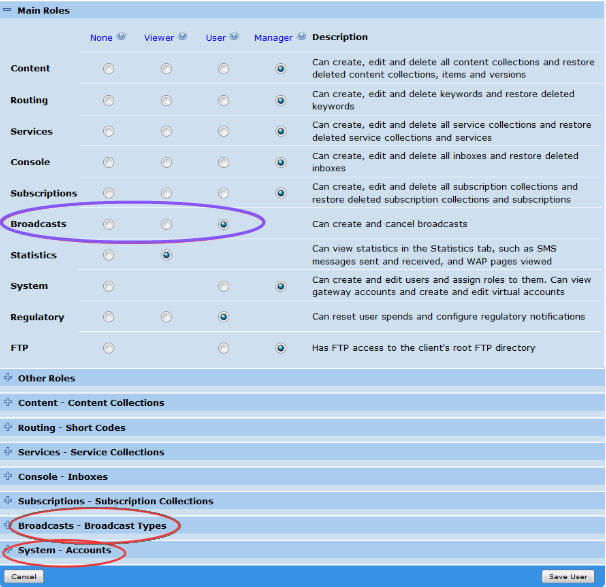606x587 pixels.
Task: Select Manager radio for System
Action: point(281,286)
